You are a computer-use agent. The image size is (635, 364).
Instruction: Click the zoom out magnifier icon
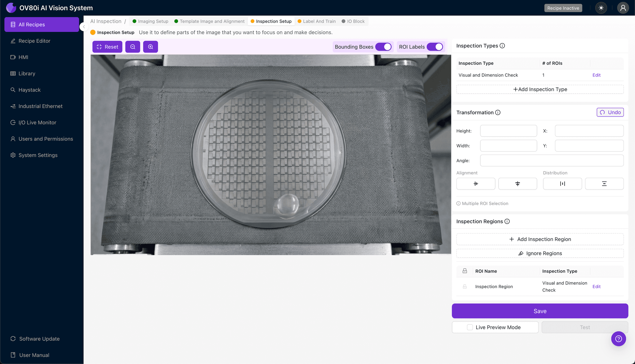point(133,47)
